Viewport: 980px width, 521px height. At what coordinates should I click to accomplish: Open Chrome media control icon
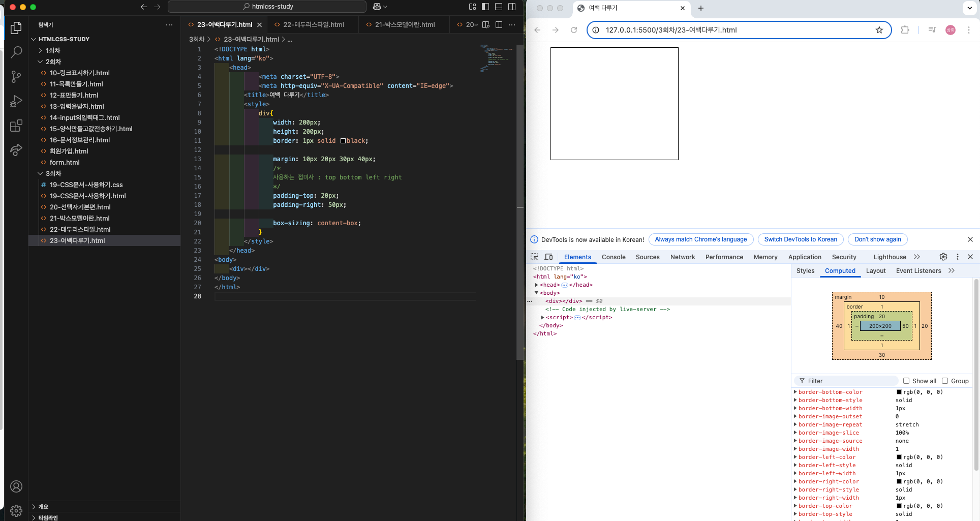(x=932, y=30)
